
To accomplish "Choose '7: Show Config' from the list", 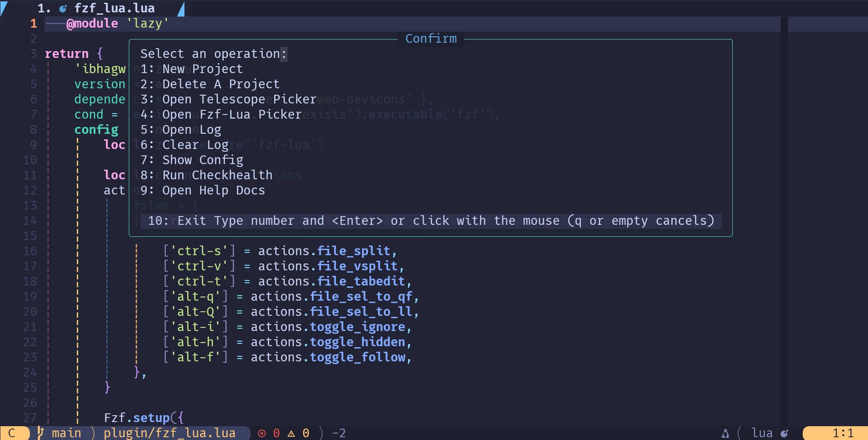I will (x=191, y=160).
